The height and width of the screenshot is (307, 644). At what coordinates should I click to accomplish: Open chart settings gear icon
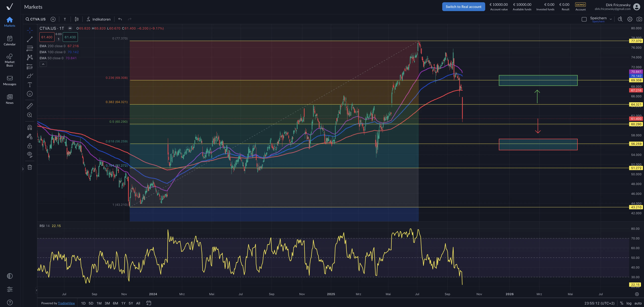pyautogui.click(x=630, y=19)
